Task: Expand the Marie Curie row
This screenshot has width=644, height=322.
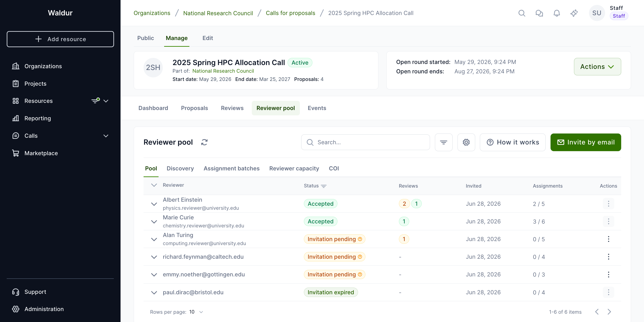Action: pyautogui.click(x=154, y=222)
